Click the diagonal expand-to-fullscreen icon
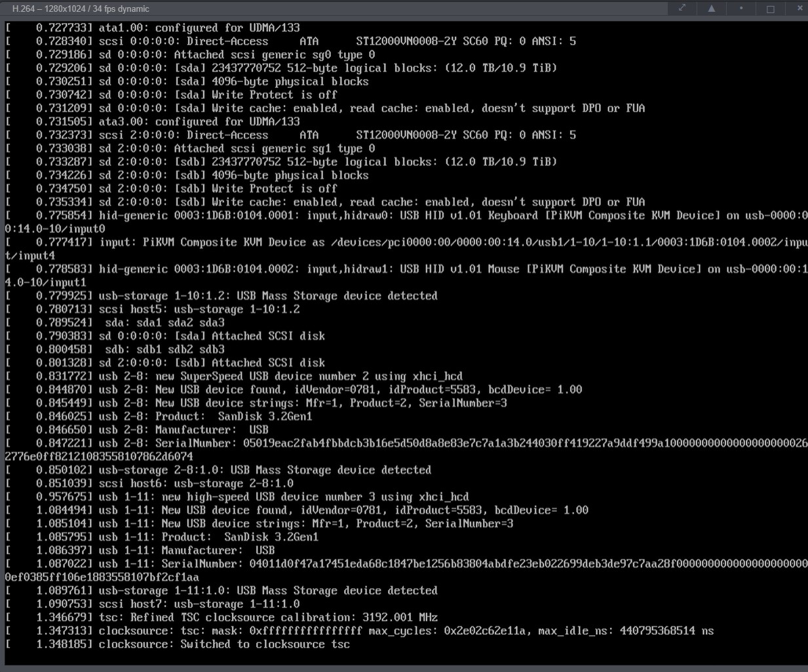808x672 pixels. [682, 9]
